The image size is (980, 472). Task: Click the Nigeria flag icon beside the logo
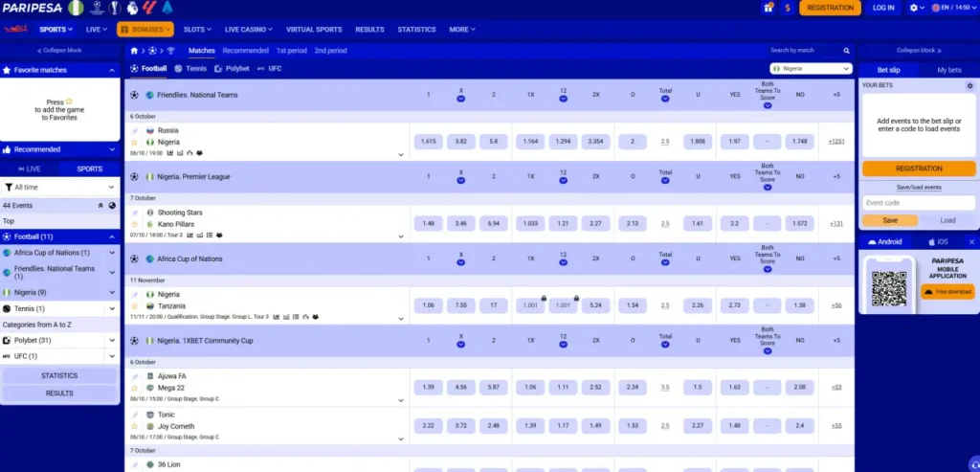76,8
